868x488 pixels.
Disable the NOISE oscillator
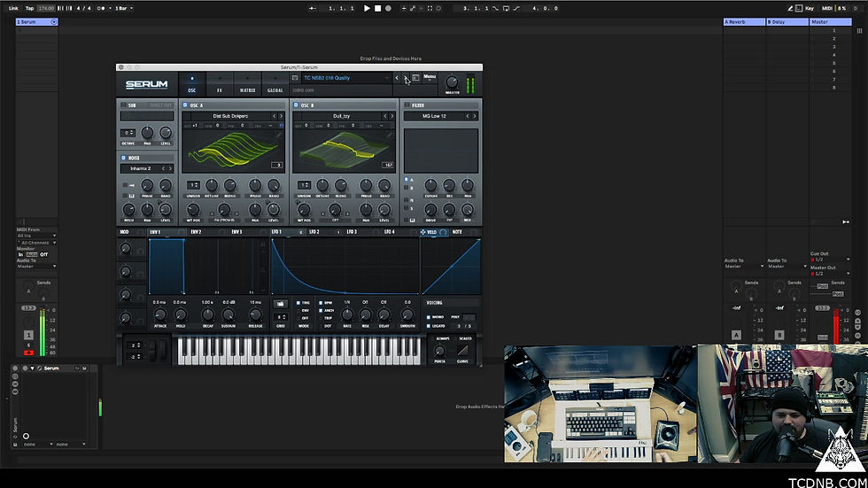[123, 158]
